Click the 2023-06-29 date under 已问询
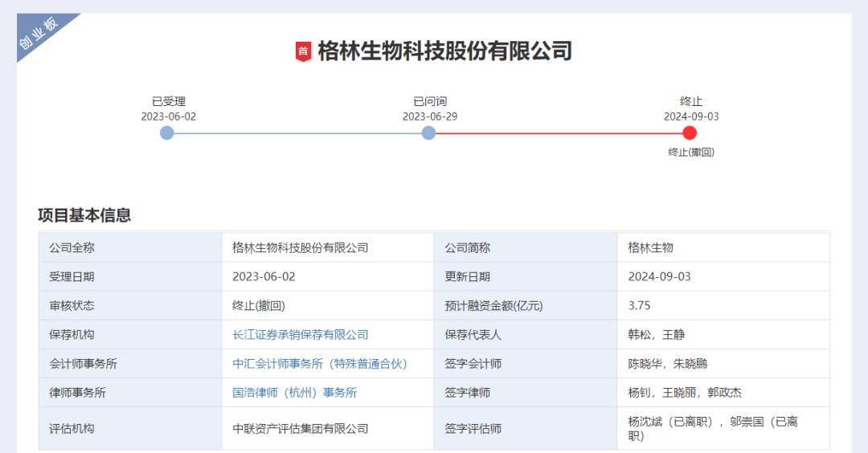868x453 pixels. coord(429,116)
